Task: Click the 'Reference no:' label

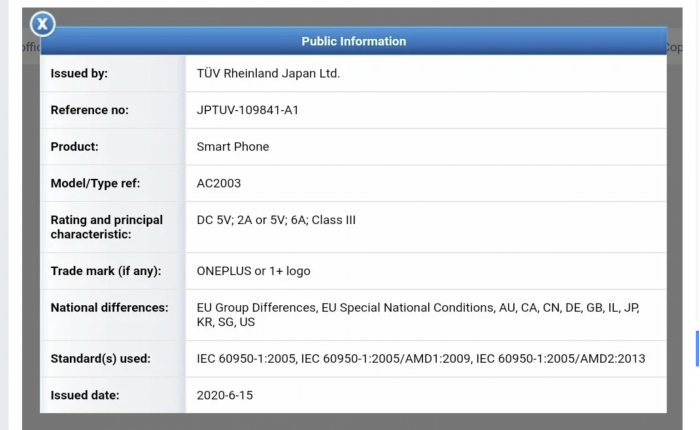Action: (89, 110)
